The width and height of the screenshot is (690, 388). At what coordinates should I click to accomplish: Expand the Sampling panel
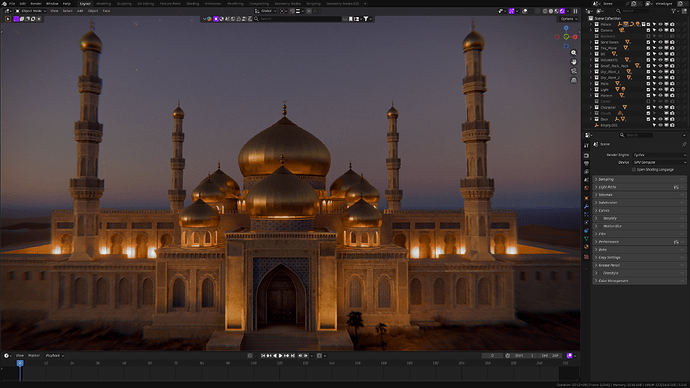pyautogui.click(x=639, y=179)
